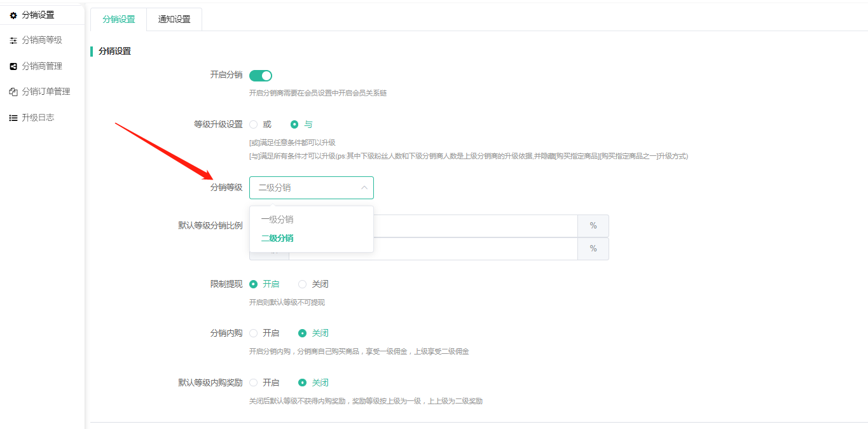Choose 一级分销 from the dropdown list
The height and width of the screenshot is (429, 868).
pos(277,220)
